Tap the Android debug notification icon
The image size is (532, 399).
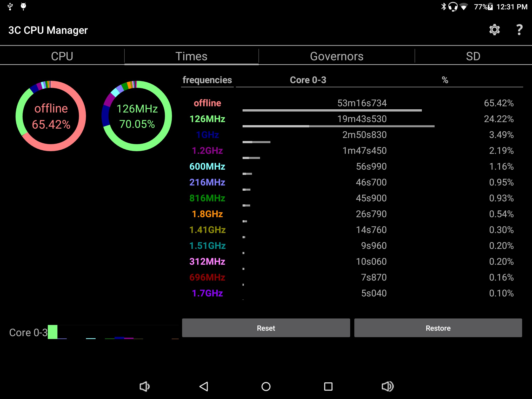[23, 6]
